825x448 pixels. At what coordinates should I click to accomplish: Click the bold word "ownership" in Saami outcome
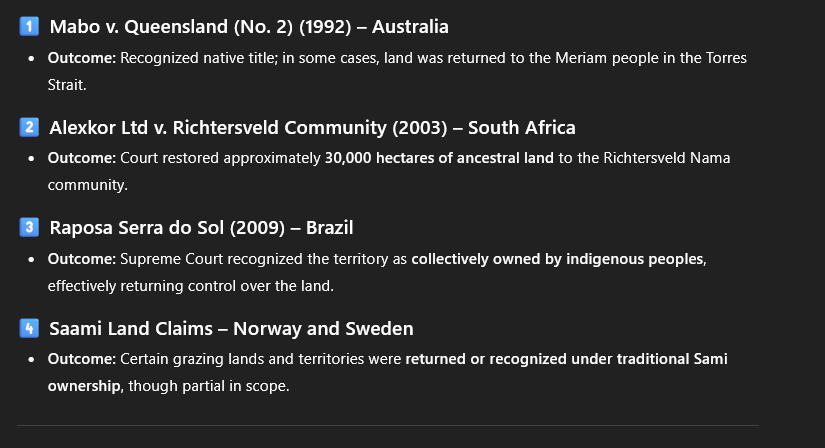(84, 386)
